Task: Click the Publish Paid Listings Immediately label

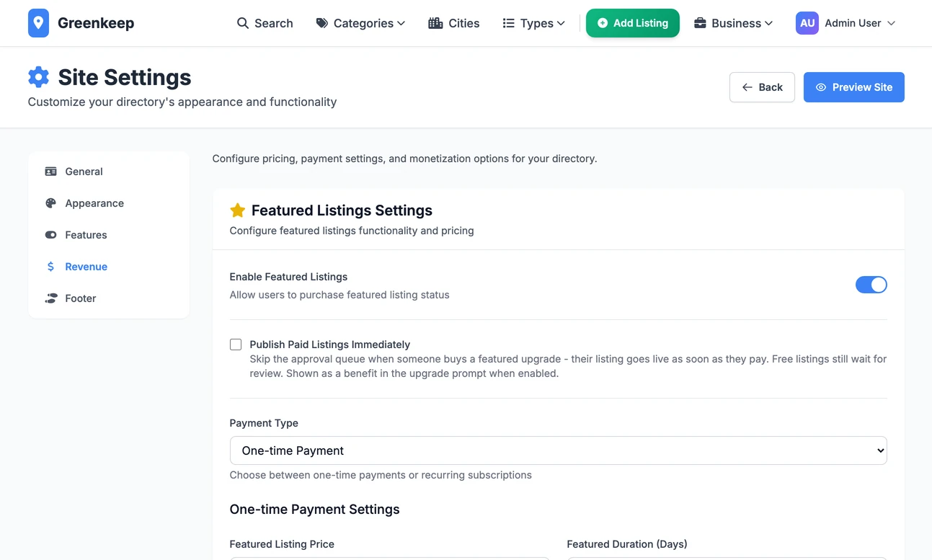Action: (330, 345)
